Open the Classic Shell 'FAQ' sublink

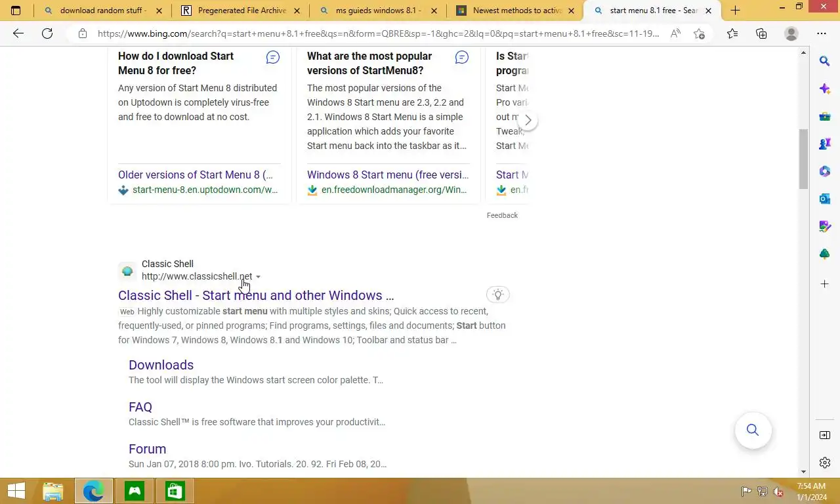click(x=140, y=407)
